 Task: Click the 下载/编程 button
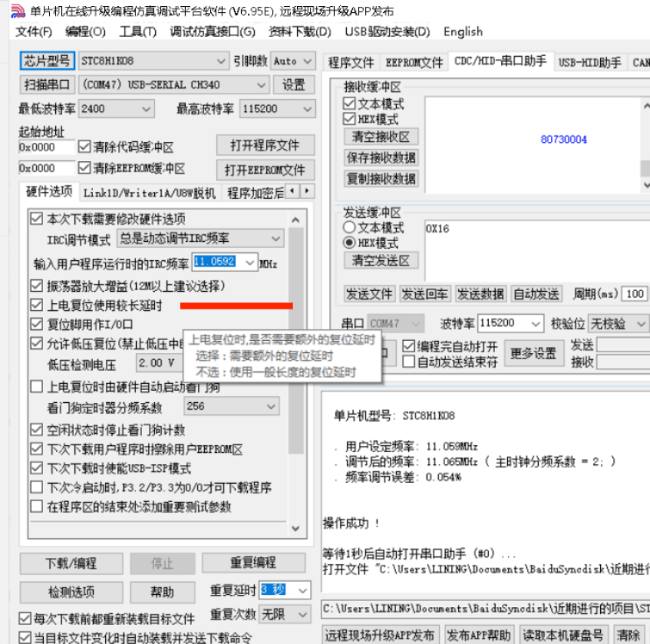coord(71,563)
